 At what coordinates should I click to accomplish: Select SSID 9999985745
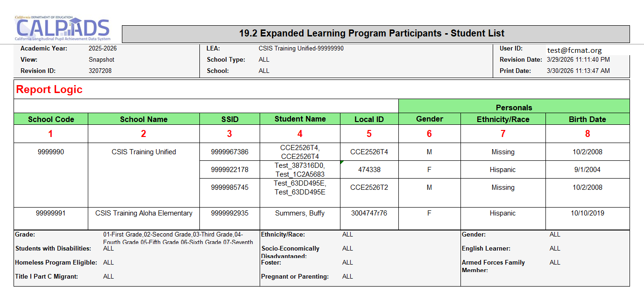click(229, 187)
